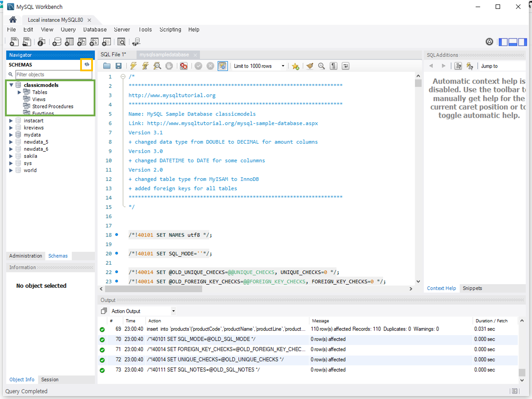
Task: Switch to the Administration tab
Action: tap(26, 256)
